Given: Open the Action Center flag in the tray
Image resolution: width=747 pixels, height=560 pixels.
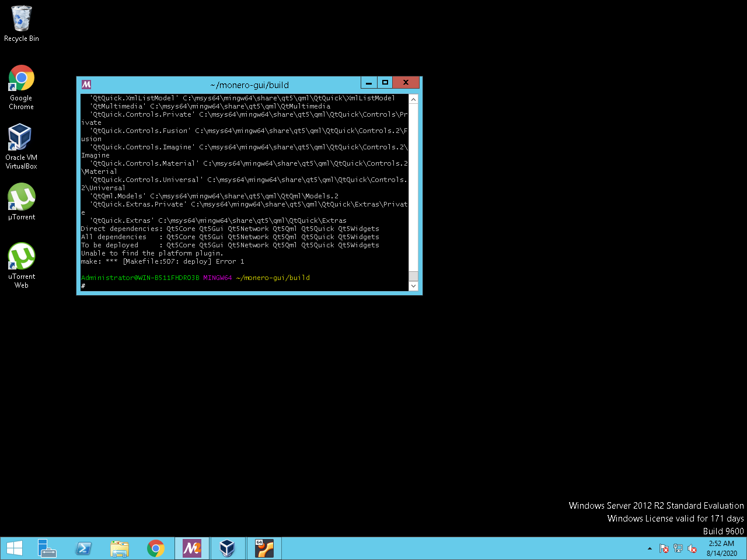Looking at the screenshot, I should click(x=664, y=548).
